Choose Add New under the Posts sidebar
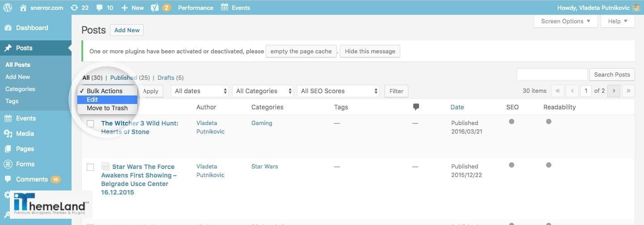Viewport: 644px width, 225px height. click(18, 77)
